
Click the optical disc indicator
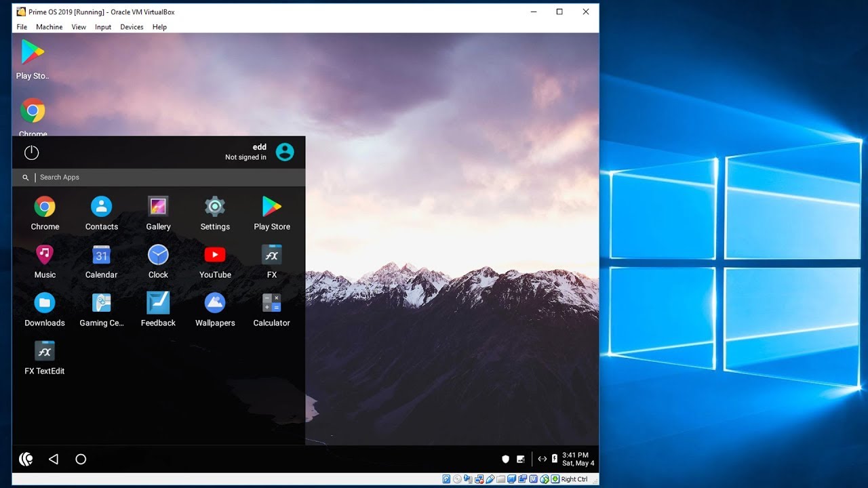tap(457, 479)
